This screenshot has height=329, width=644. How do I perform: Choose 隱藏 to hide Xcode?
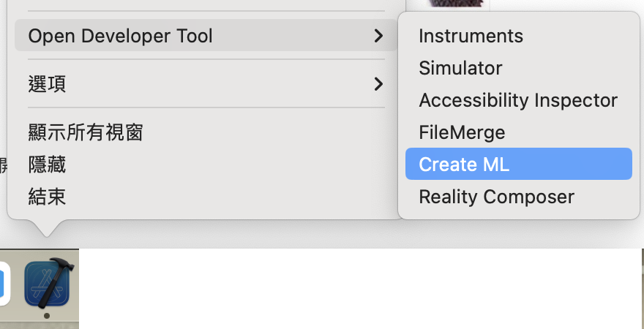tap(48, 165)
